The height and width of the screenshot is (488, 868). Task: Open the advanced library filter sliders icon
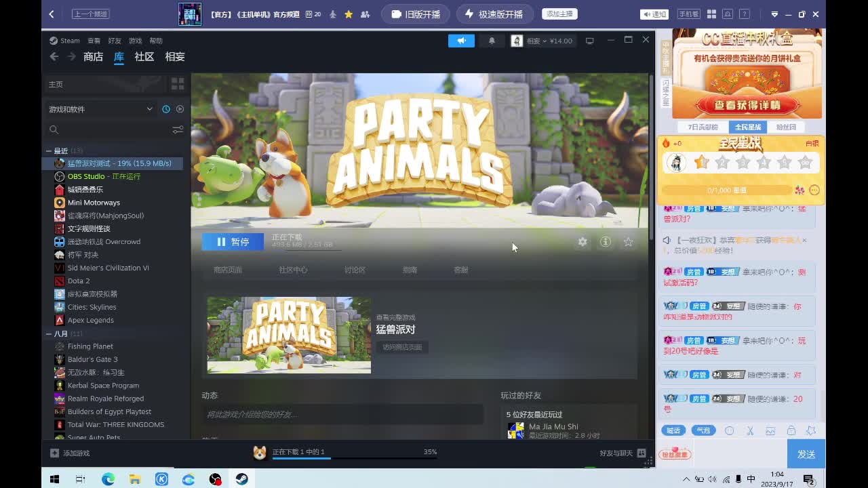(178, 129)
